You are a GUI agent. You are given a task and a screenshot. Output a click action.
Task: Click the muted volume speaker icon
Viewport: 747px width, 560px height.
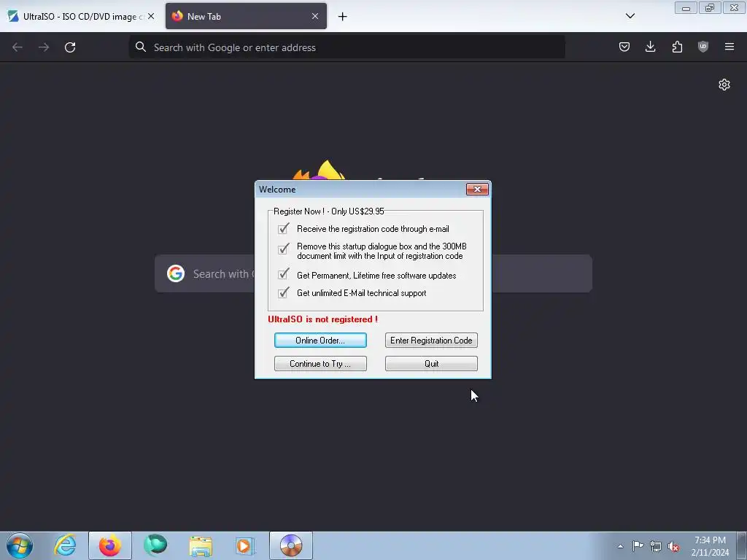[673, 546]
